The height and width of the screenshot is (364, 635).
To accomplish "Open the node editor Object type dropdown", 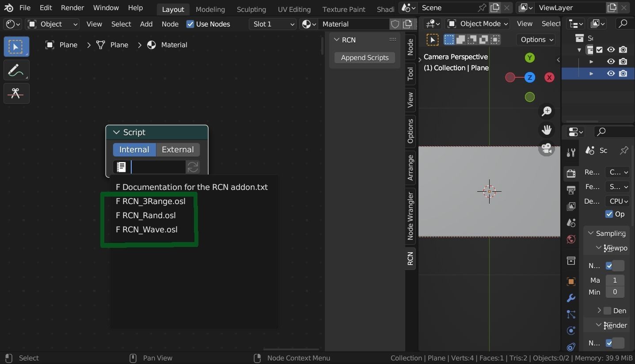I will click(53, 24).
